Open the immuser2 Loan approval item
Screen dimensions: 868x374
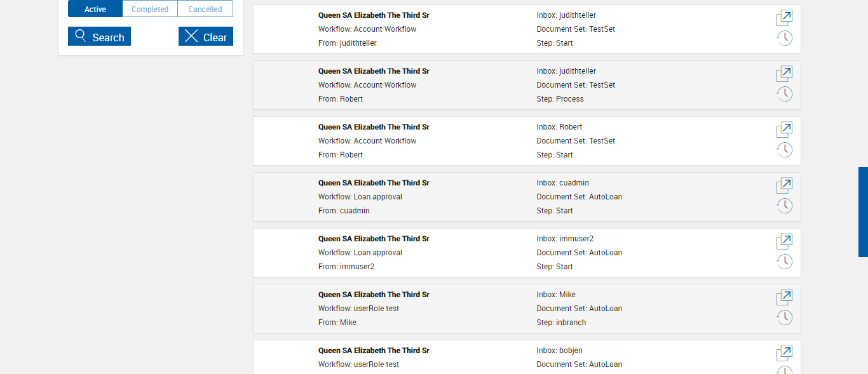pos(784,241)
